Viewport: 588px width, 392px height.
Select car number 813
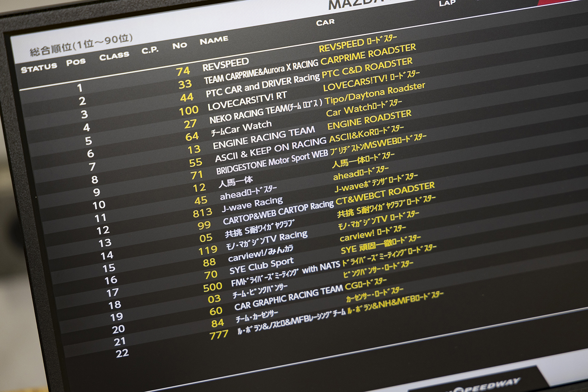[202, 213]
